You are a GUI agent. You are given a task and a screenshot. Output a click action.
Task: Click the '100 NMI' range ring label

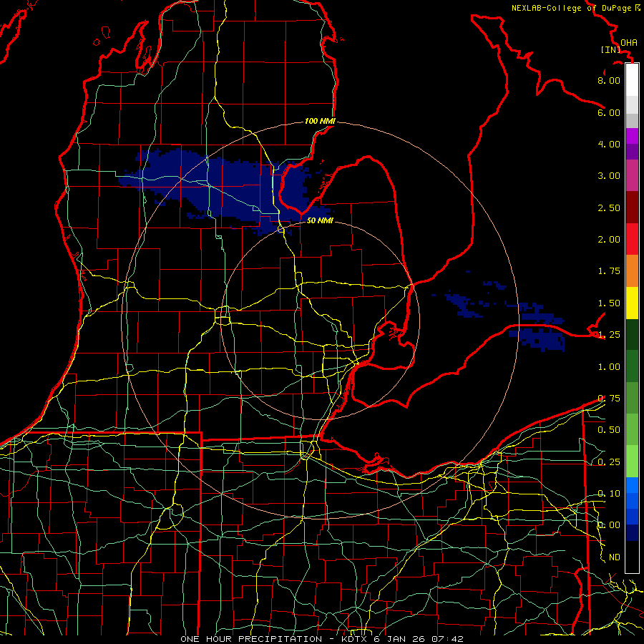coord(320,121)
